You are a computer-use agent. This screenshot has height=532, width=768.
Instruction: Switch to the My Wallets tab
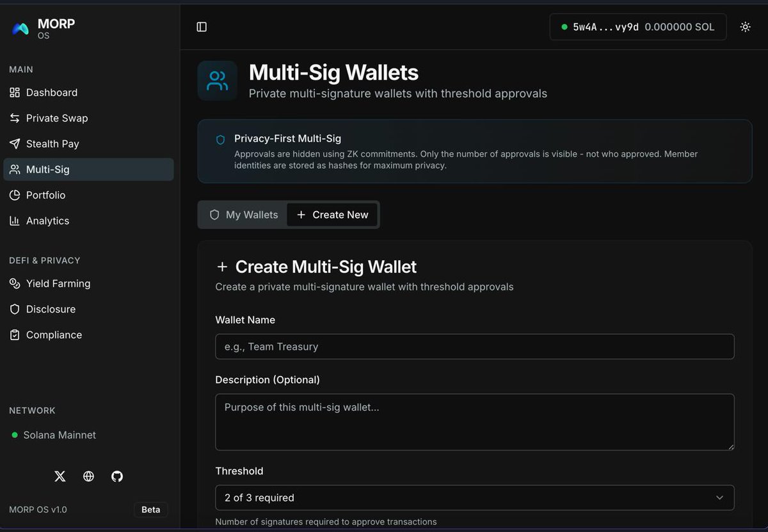point(244,215)
